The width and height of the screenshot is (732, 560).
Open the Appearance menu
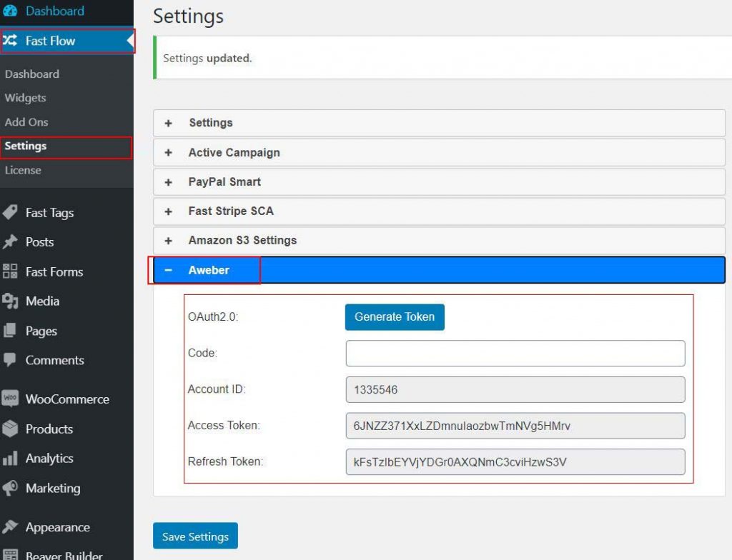pyautogui.click(x=57, y=527)
